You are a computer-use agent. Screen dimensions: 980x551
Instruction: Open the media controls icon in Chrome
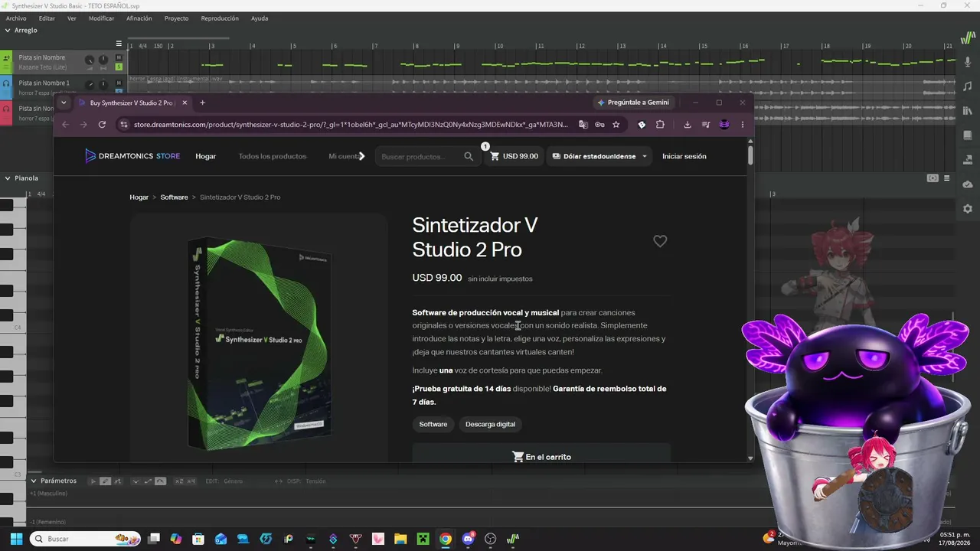(706, 125)
